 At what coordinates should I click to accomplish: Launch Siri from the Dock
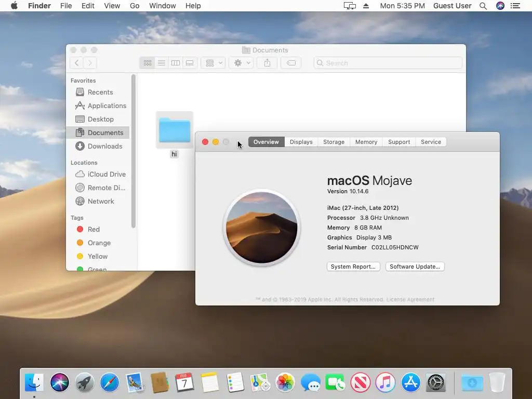click(59, 382)
